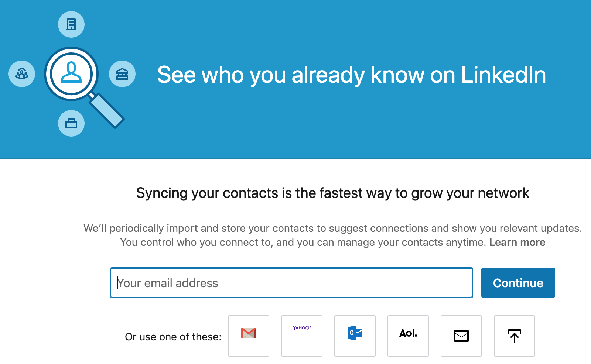The image size is (591, 364).
Task: Click the 'We'll periodically import' description line
Action: pyautogui.click(x=332, y=229)
